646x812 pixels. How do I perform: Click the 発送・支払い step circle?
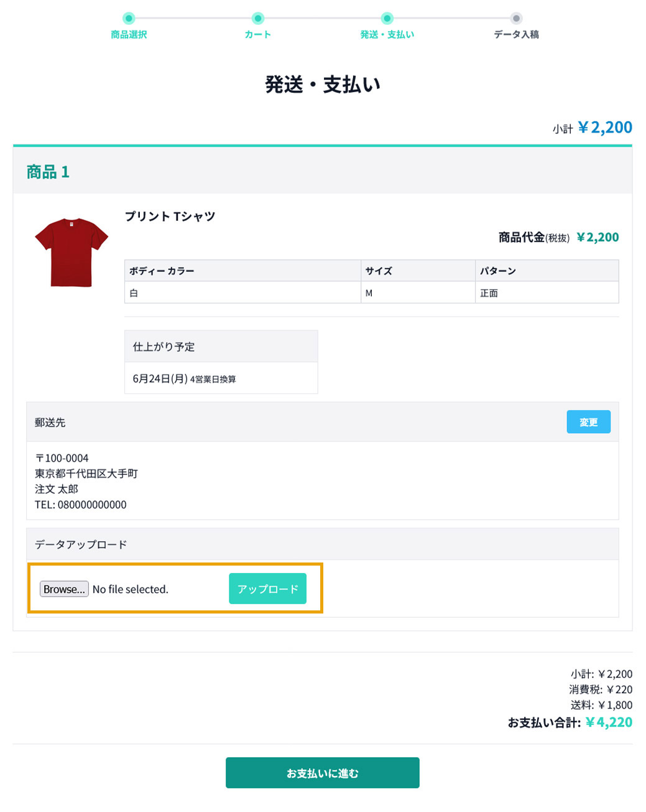(387, 18)
